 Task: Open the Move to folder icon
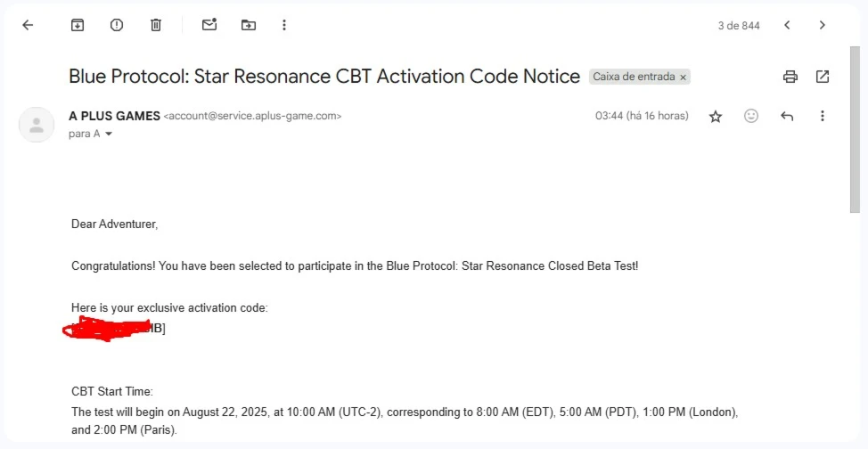tap(249, 25)
